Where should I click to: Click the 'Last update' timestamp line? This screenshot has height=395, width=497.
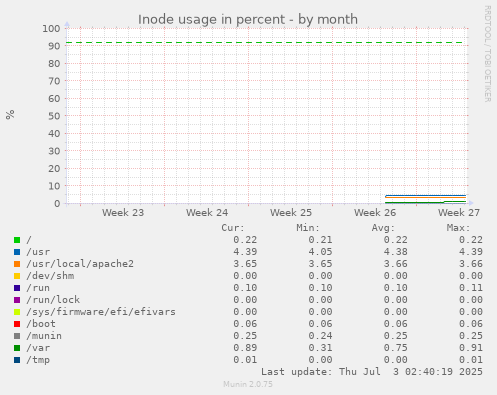372,372
